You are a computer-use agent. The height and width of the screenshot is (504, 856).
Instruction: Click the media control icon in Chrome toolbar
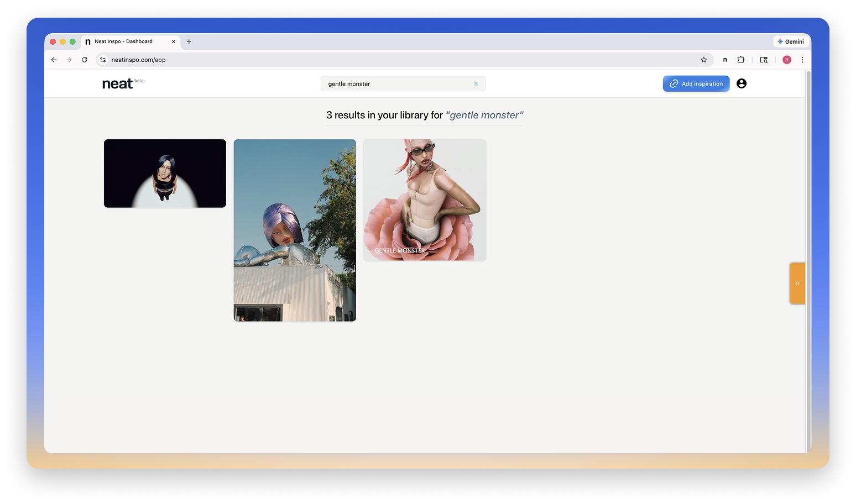pos(764,60)
